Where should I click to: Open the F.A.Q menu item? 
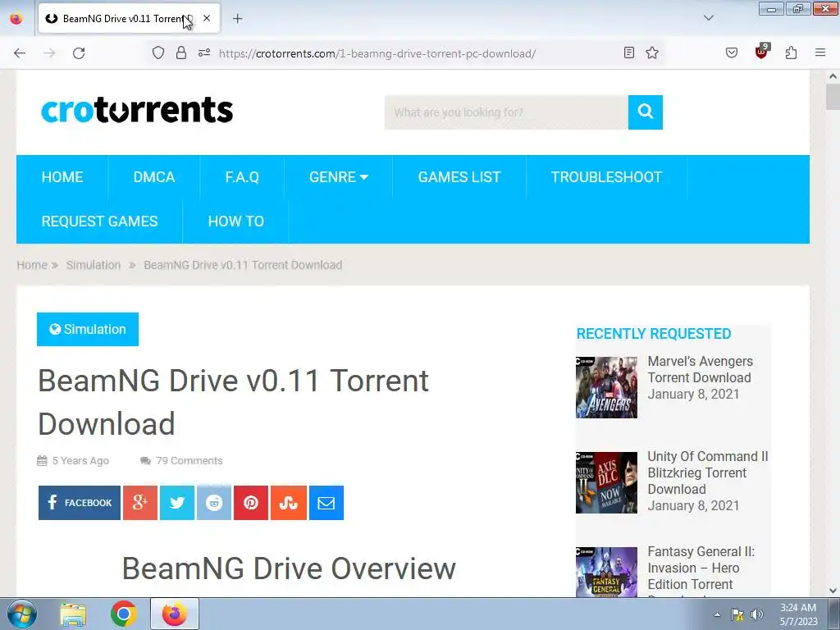[x=242, y=177]
